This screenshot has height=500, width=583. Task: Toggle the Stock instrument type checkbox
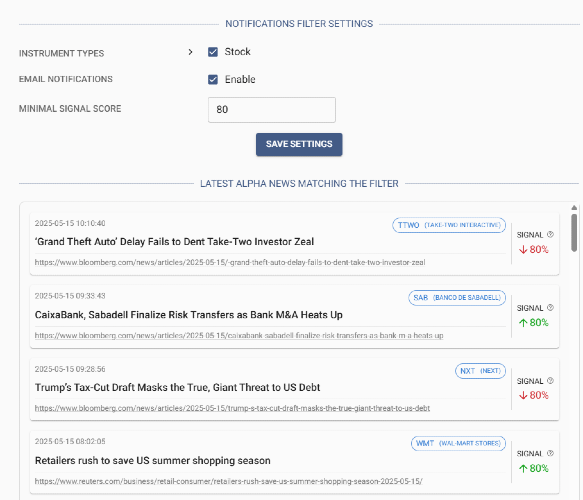click(213, 52)
